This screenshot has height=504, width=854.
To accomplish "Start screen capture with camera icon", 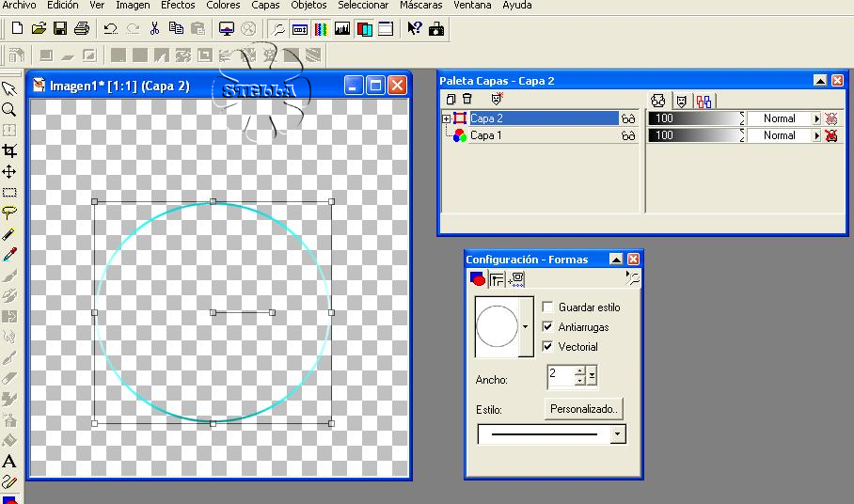I will click(436, 28).
